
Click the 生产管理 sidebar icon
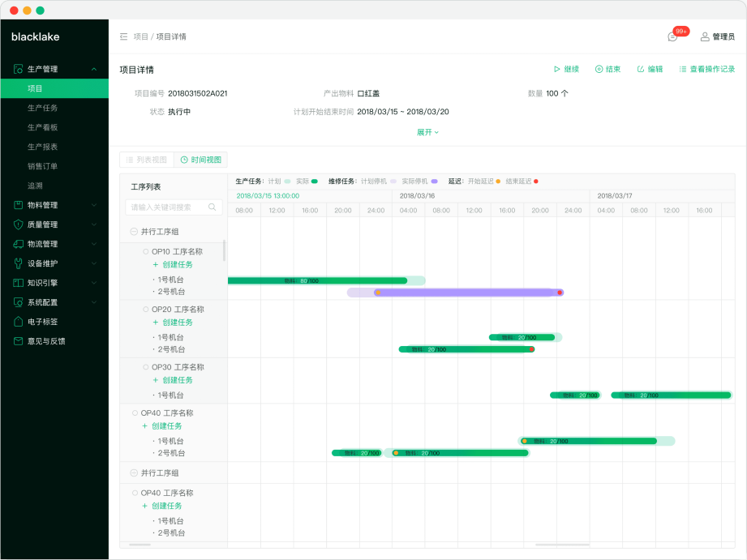point(18,69)
